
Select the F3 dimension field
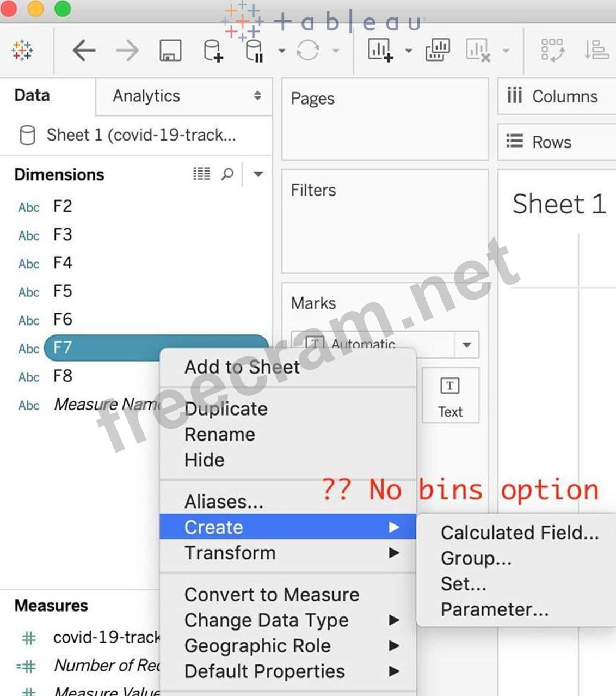pos(63,235)
